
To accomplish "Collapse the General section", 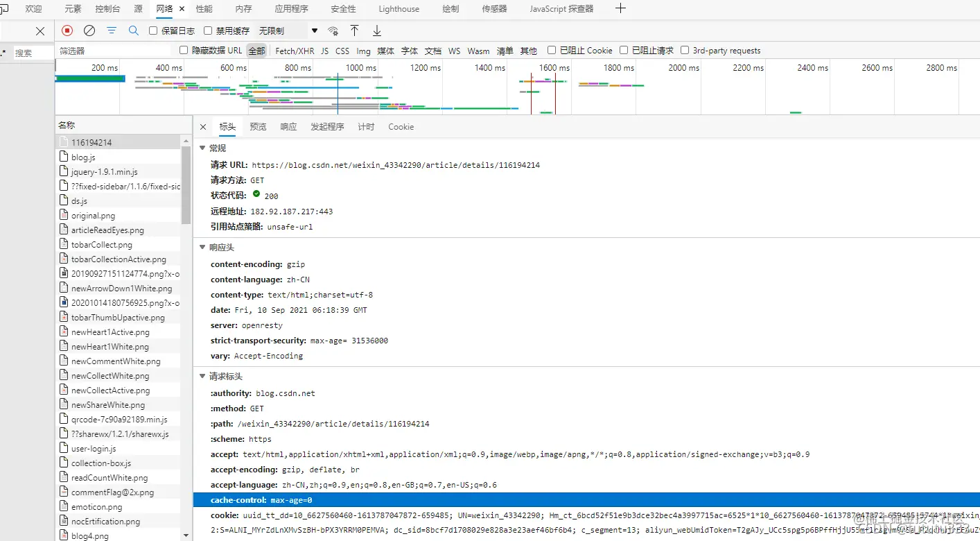I will click(x=202, y=148).
